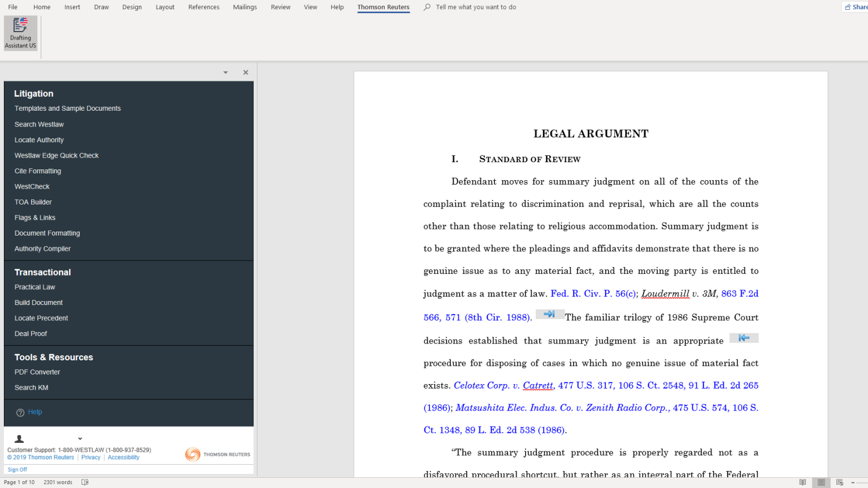Collapse the Litigation panel using the chevron
This screenshot has width=868, height=488.
225,72
